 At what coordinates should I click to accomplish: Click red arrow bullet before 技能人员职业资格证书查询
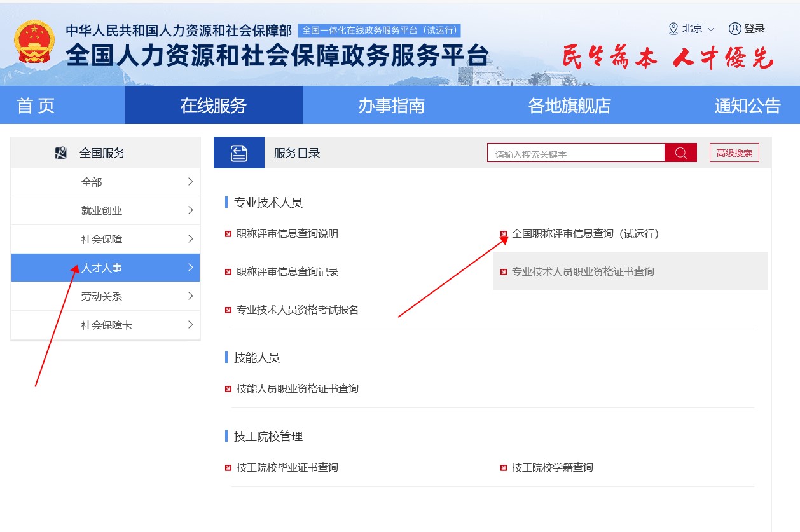point(228,389)
